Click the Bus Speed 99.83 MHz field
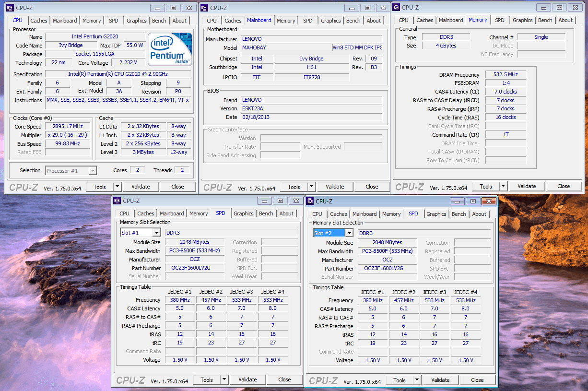 pyautogui.click(x=68, y=144)
